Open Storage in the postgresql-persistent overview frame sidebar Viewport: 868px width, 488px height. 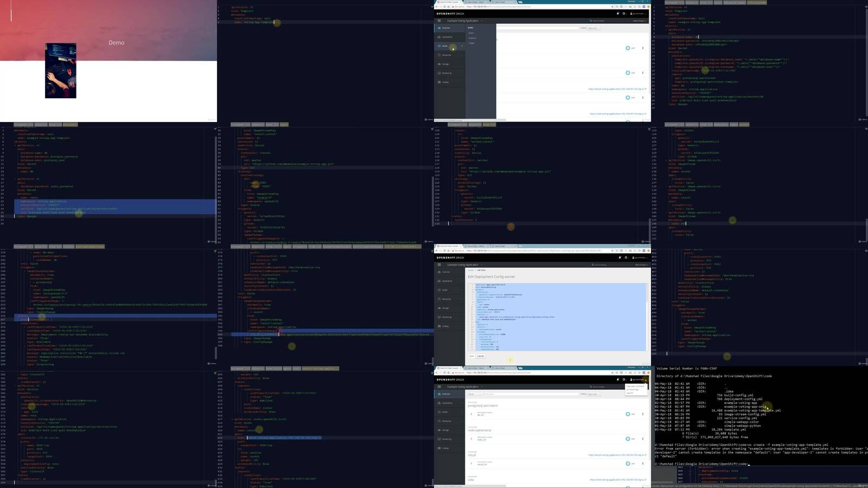[x=449, y=430]
